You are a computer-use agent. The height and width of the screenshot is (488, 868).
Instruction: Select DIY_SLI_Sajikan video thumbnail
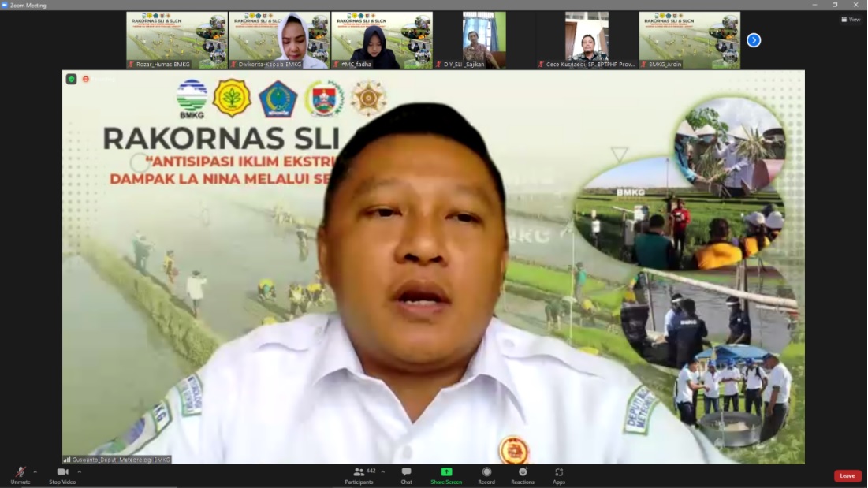click(x=484, y=40)
